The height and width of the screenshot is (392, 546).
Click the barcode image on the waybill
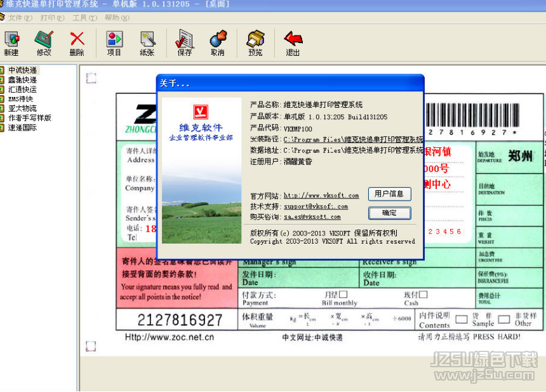tap(472, 115)
